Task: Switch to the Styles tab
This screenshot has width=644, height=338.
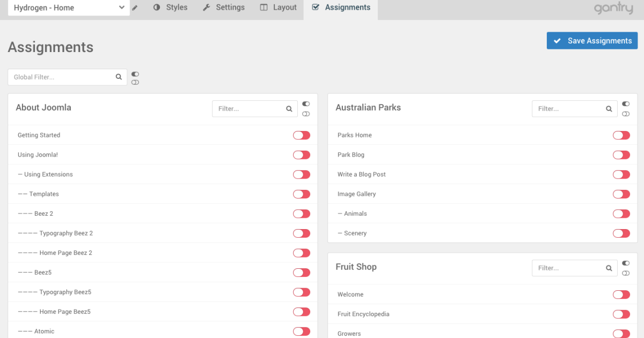Action: [170, 8]
